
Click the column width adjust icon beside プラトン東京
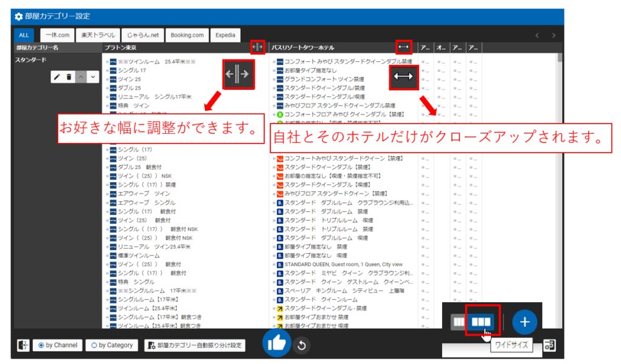click(x=258, y=47)
